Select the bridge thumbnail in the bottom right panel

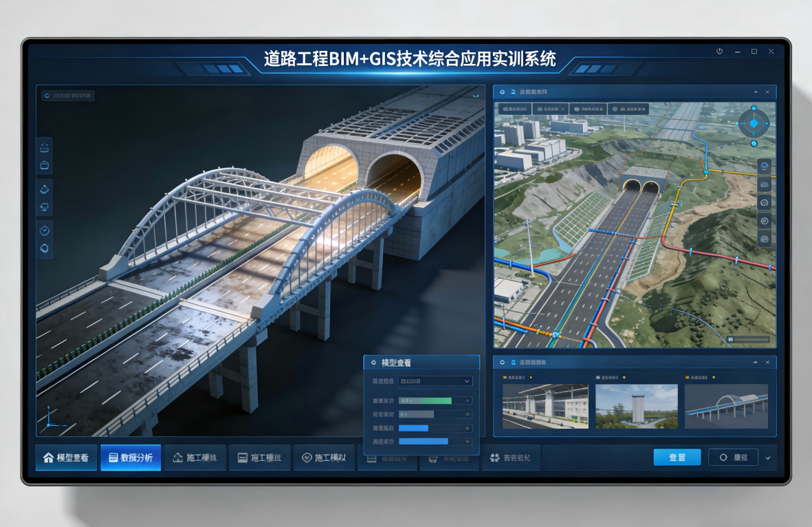tap(726, 406)
